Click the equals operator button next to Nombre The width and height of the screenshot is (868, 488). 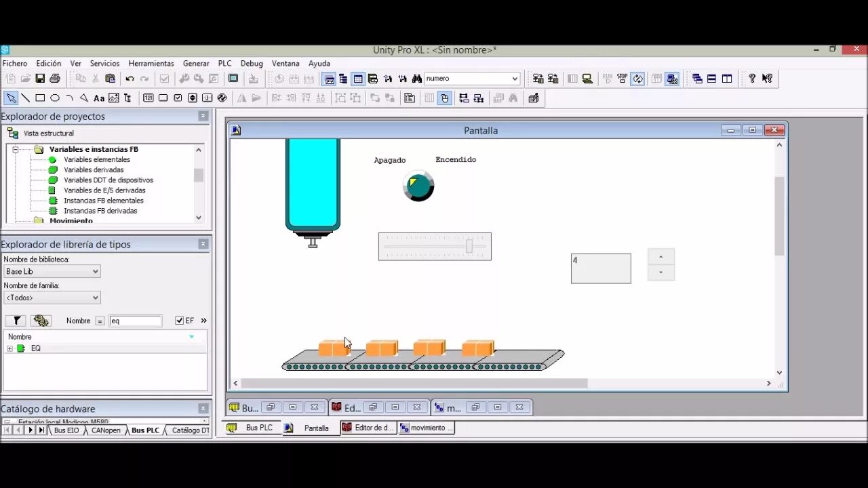pos(100,321)
